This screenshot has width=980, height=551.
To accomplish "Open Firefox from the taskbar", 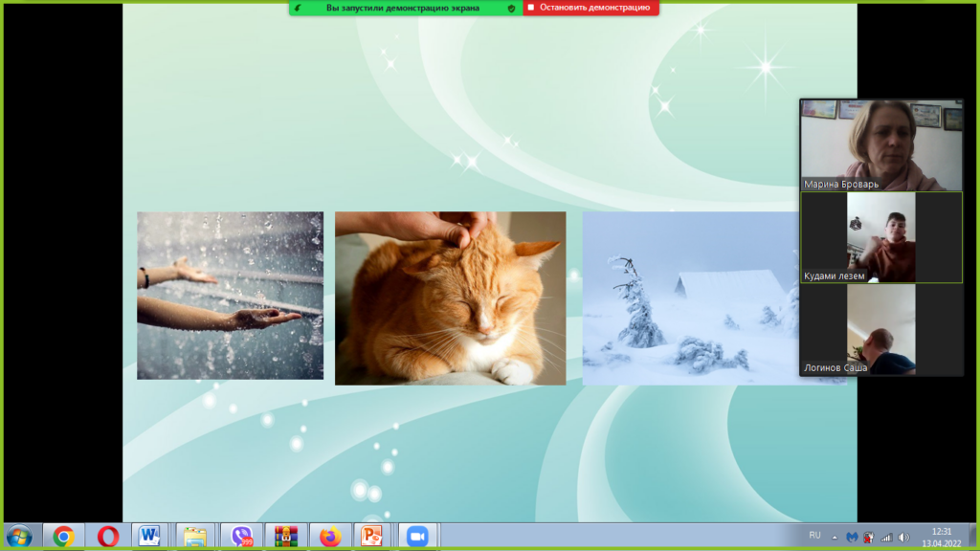I will (330, 537).
